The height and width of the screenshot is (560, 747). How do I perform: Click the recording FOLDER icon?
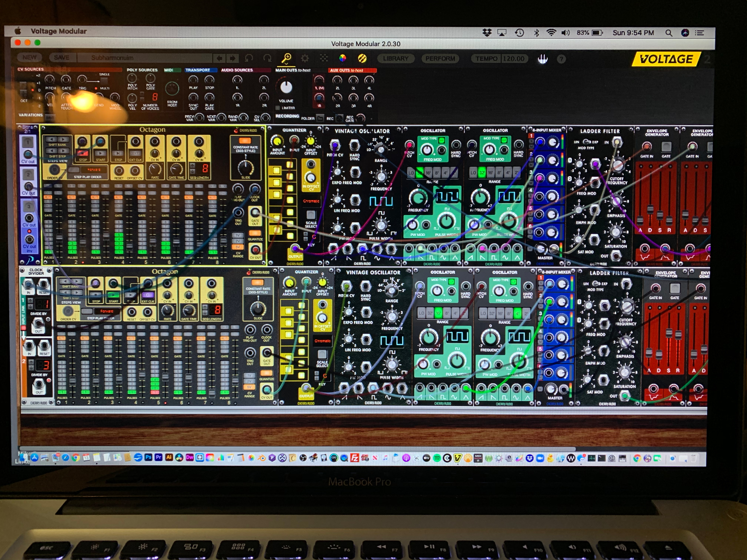320,118
